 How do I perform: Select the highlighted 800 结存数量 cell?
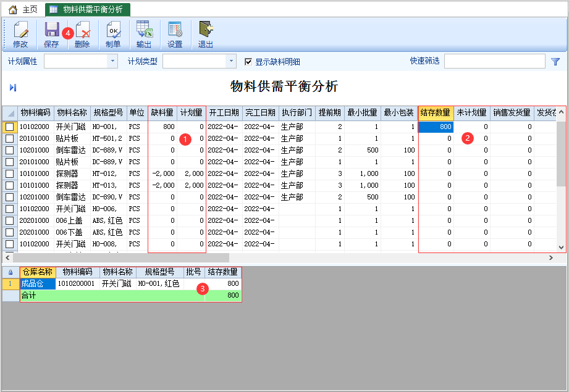(x=436, y=127)
